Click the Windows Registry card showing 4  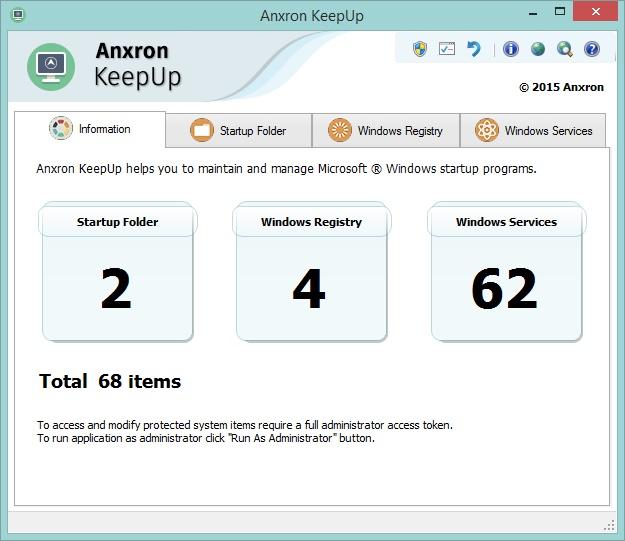312,271
